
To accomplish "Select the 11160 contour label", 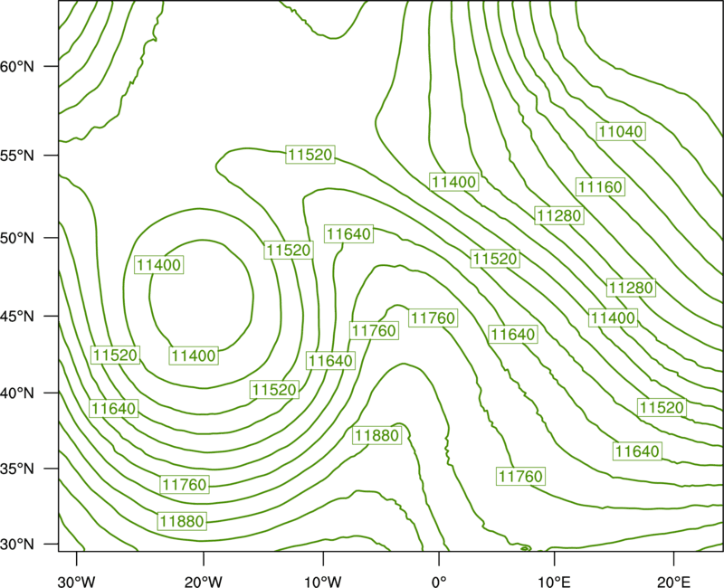I will pos(600,187).
